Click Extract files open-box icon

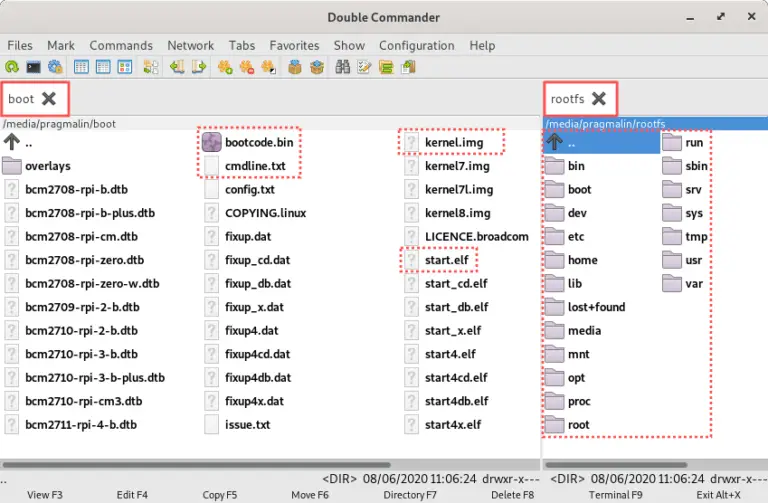(317, 67)
